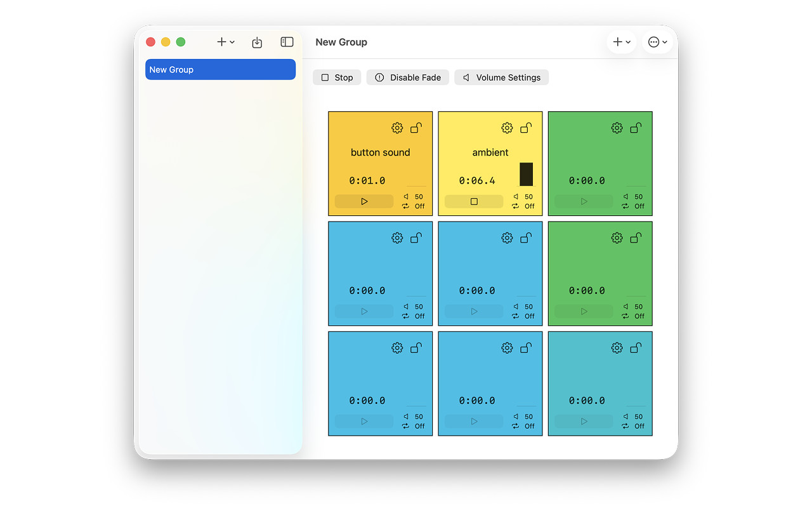This screenshot has width=812, height=508.
Task: Click loop icon on the center blue pad
Action: [516, 316]
